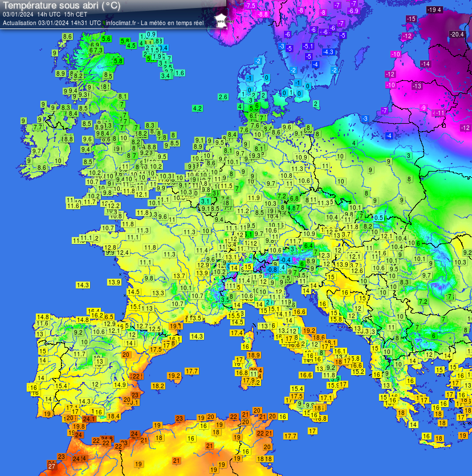This screenshot has height=476, width=472.
Task: Click the 5.6 label in northern Scotland
Action: [x=106, y=39]
